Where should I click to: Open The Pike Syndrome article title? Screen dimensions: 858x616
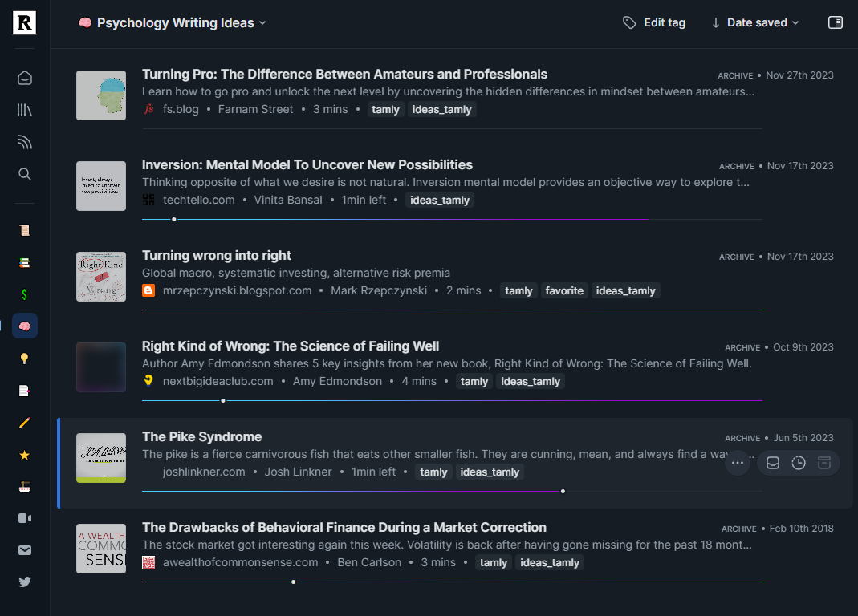point(202,436)
